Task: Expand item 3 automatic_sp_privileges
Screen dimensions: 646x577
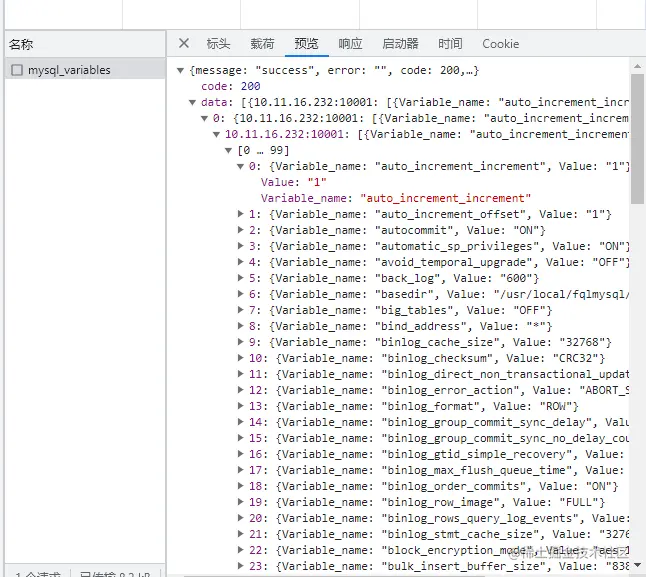Action: point(240,246)
